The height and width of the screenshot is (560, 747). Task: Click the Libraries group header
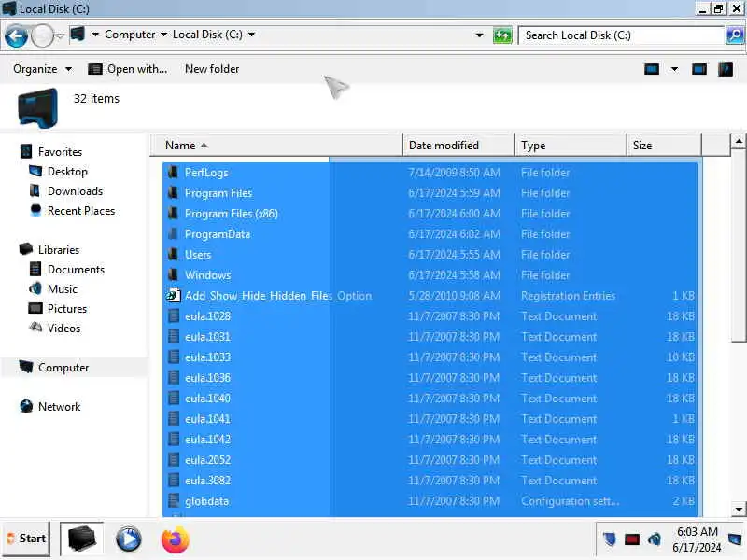pos(59,250)
